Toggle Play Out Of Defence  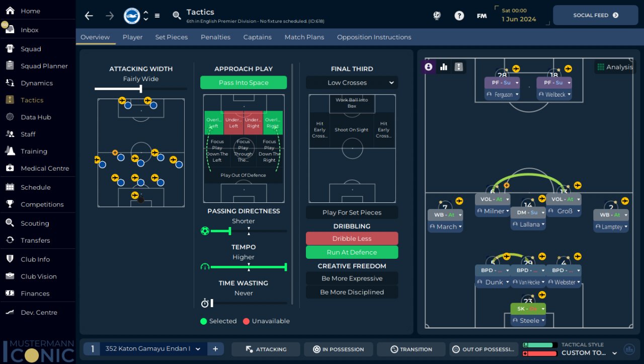click(x=244, y=175)
